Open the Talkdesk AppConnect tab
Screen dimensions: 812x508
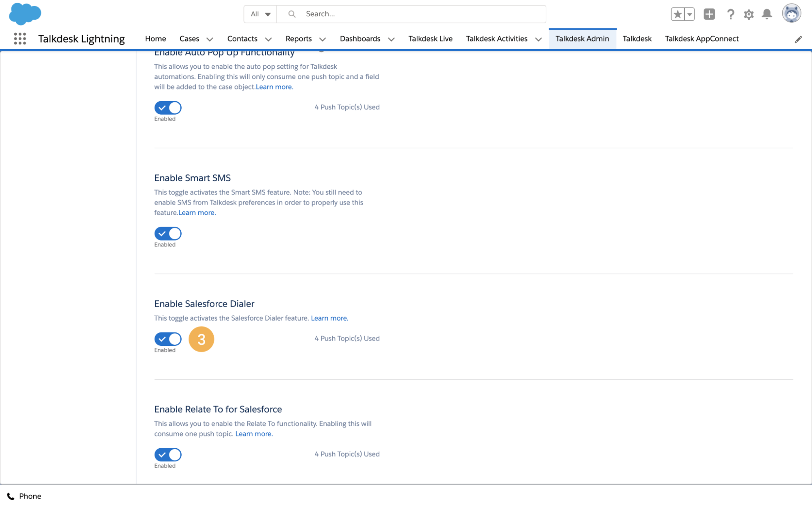tap(701, 39)
